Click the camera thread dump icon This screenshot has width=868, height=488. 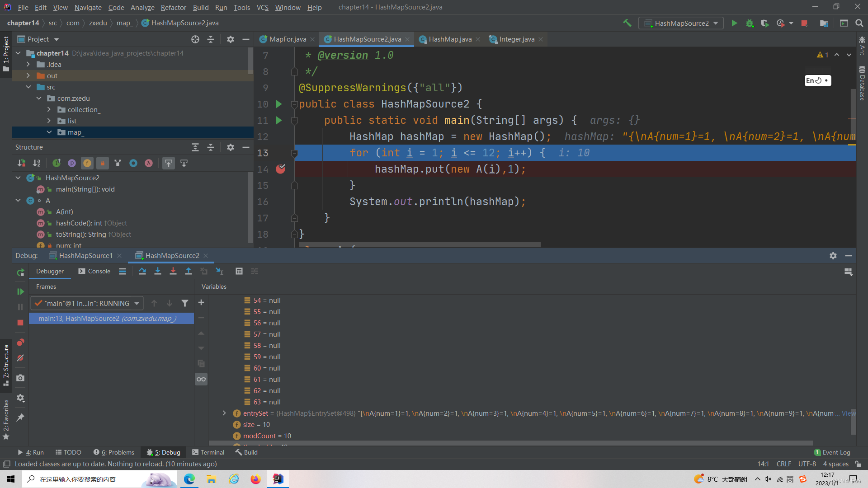pyautogui.click(x=20, y=378)
